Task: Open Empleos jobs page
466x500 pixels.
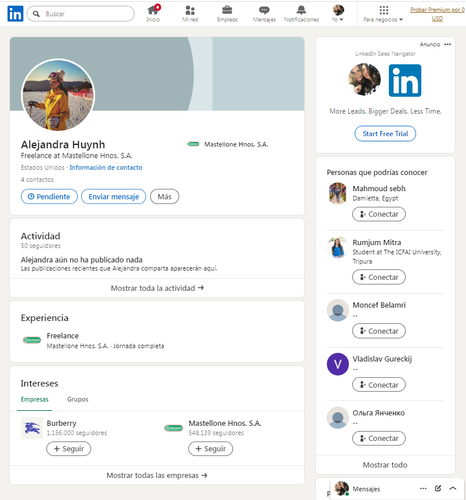Action: coord(227,14)
